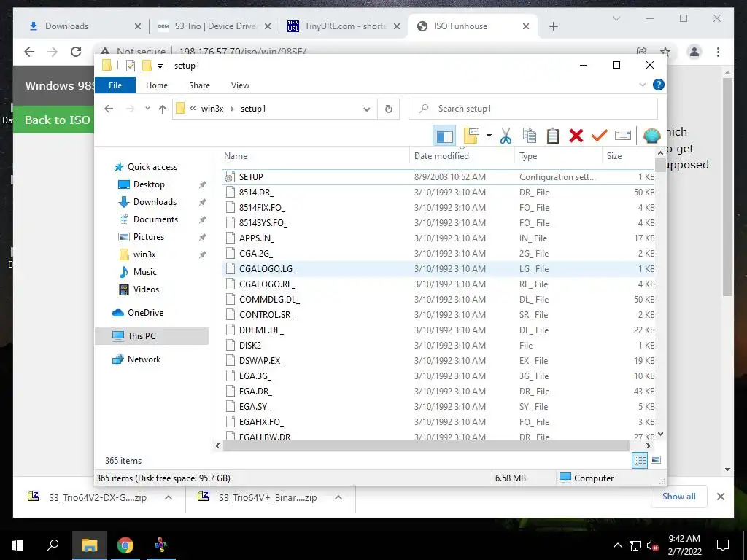
Task: Go up one folder level arrow
Action: tap(163, 109)
